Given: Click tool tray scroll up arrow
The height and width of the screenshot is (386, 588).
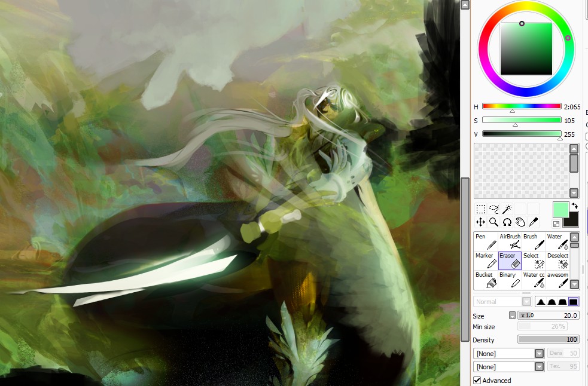Looking at the screenshot, I should pos(574,237).
